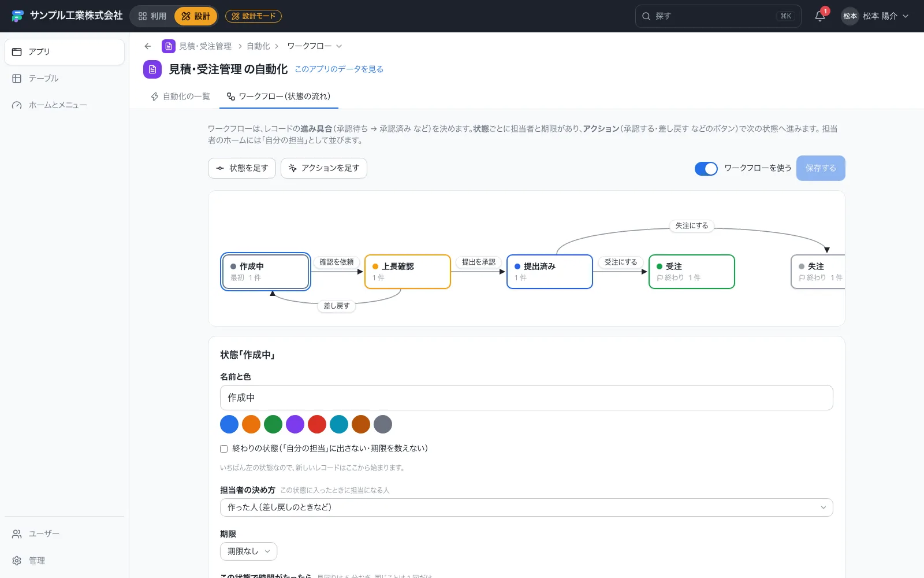
Task: Click the 探す search field
Action: pyautogui.click(x=718, y=16)
